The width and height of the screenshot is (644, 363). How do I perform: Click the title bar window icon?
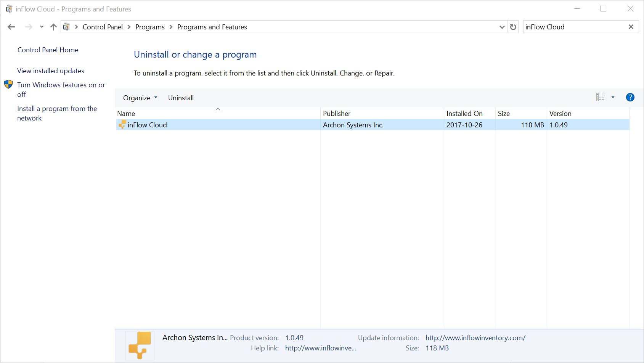[x=9, y=9]
